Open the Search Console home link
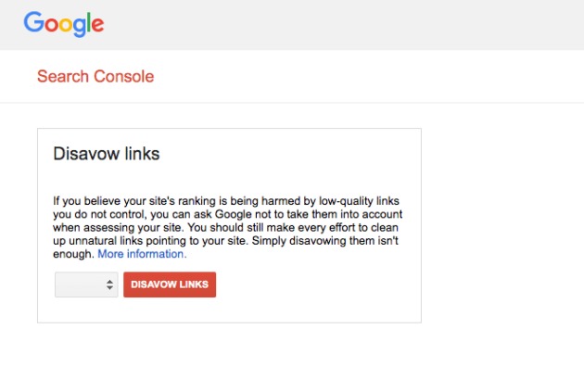 point(95,76)
